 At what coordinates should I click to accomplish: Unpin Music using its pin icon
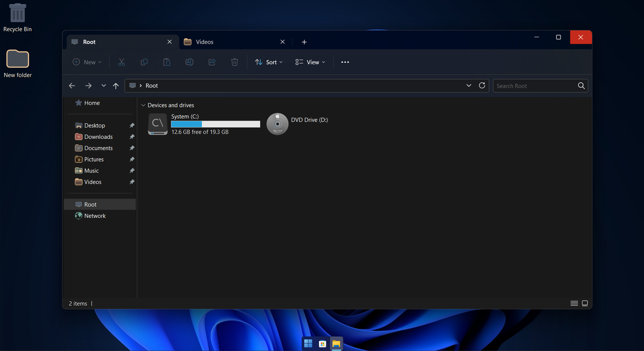132,170
